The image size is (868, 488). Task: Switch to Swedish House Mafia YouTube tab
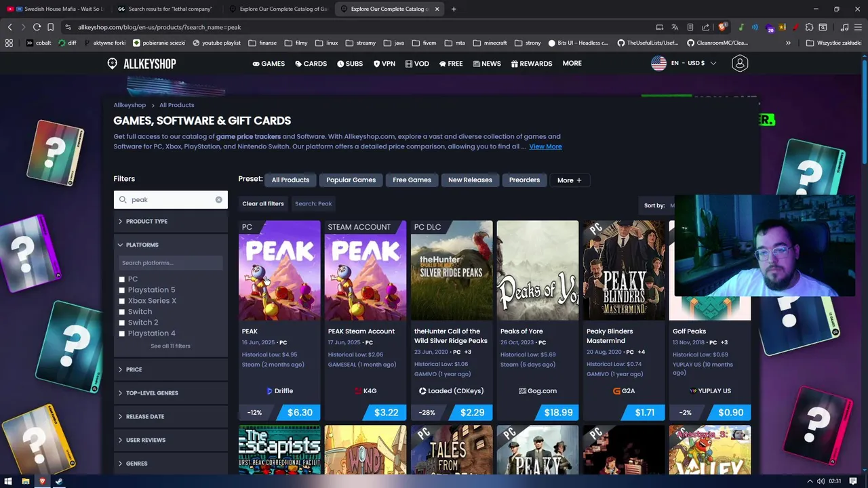[54, 9]
